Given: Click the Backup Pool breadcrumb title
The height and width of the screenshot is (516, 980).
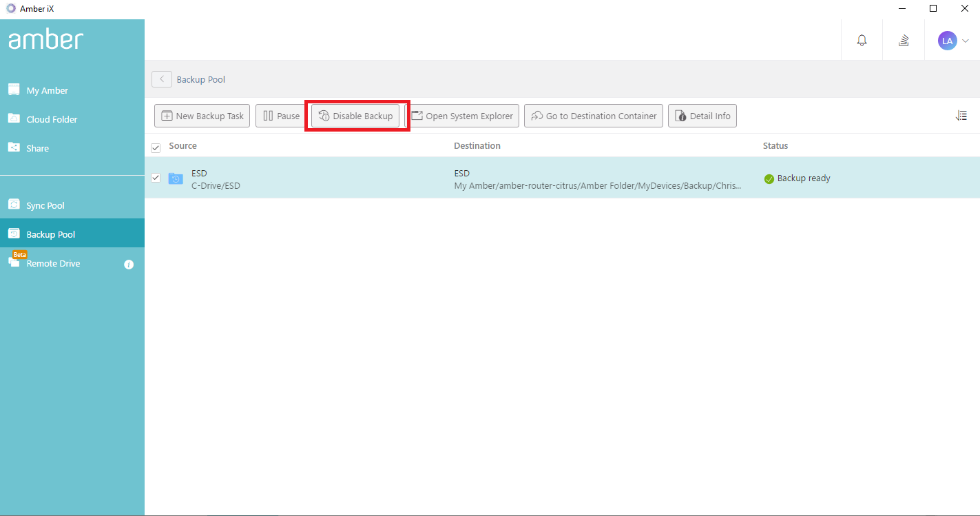Looking at the screenshot, I should click(x=201, y=79).
